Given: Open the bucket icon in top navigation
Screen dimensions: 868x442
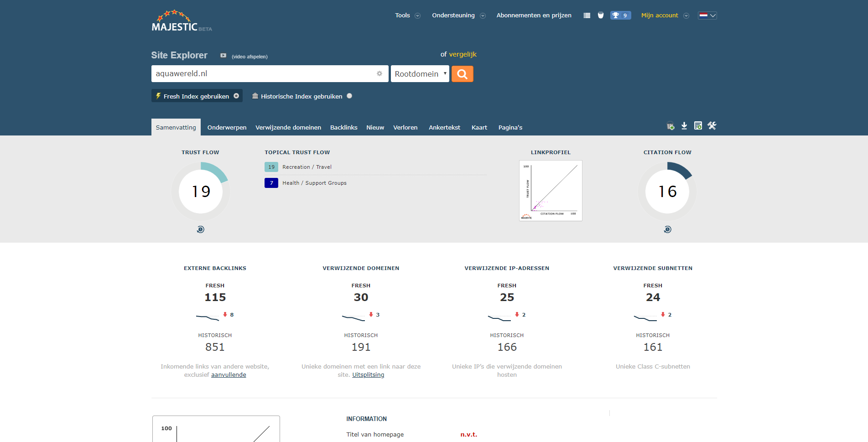Looking at the screenshot, I should 601,16.
